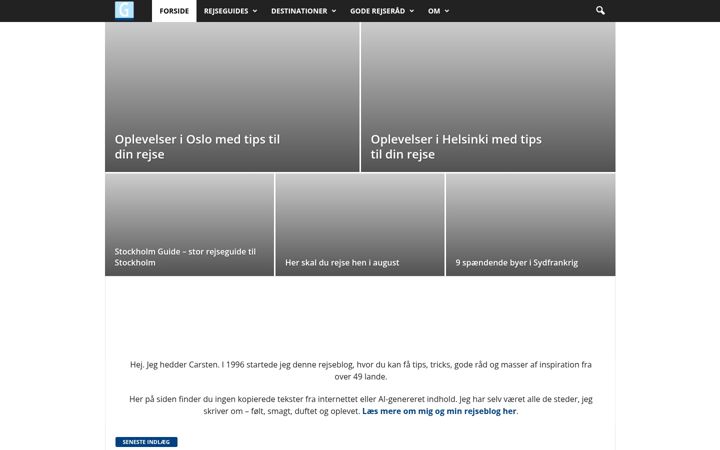The image size is (720, 450).
Task: Open the Oplevelser i Helsinki article title
Action: 456,146
